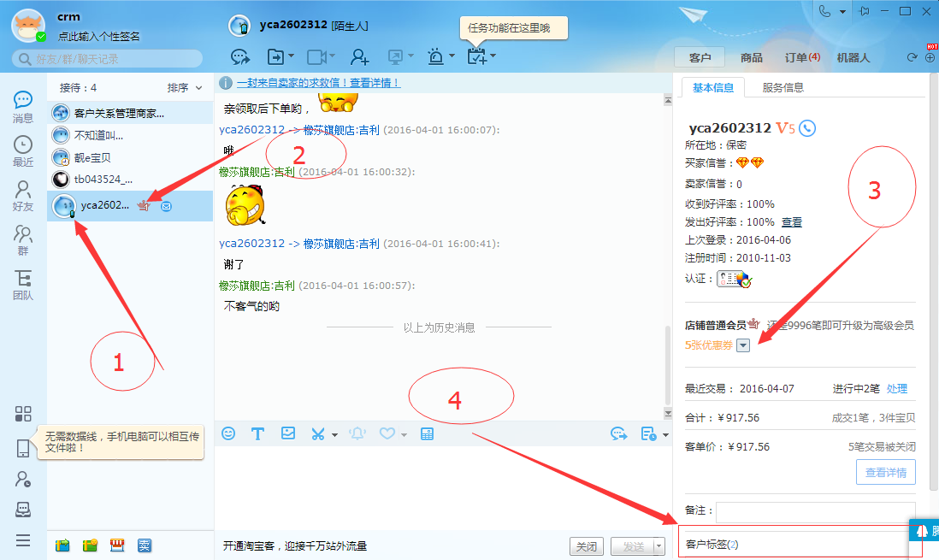Open the calculator icon in chat toolbar

[428, 433]
